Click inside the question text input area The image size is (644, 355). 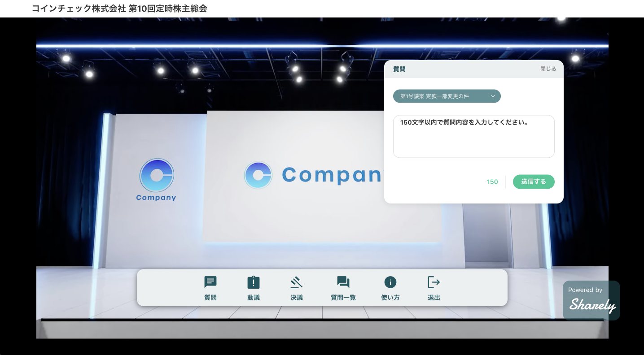click(473, 136)
